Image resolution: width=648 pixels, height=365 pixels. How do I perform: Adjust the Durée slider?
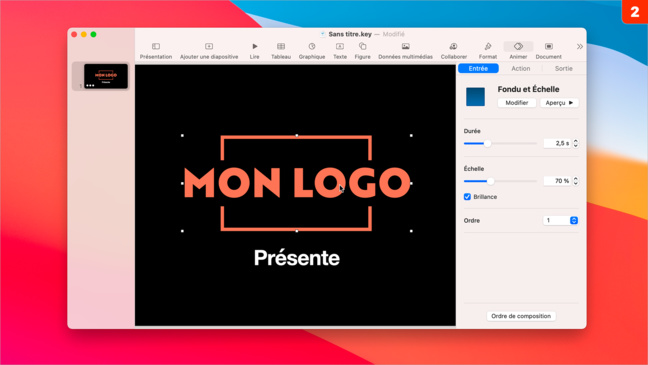point(488,143)
